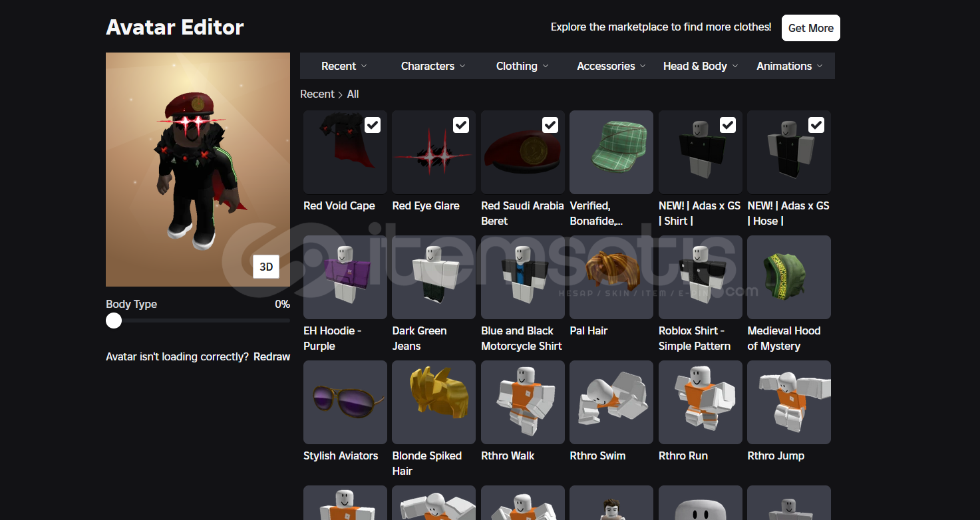Image resolution: width=980 pixels, height=520 pixels.
Task: Select the Rthro Run animation
Action: 700,402
